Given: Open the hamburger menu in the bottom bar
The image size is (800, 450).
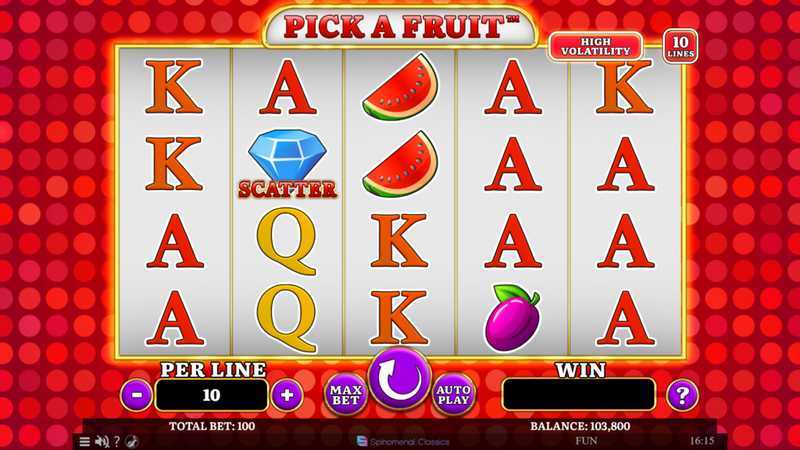Looking at the screenshot, I should [x=85, y=441].
